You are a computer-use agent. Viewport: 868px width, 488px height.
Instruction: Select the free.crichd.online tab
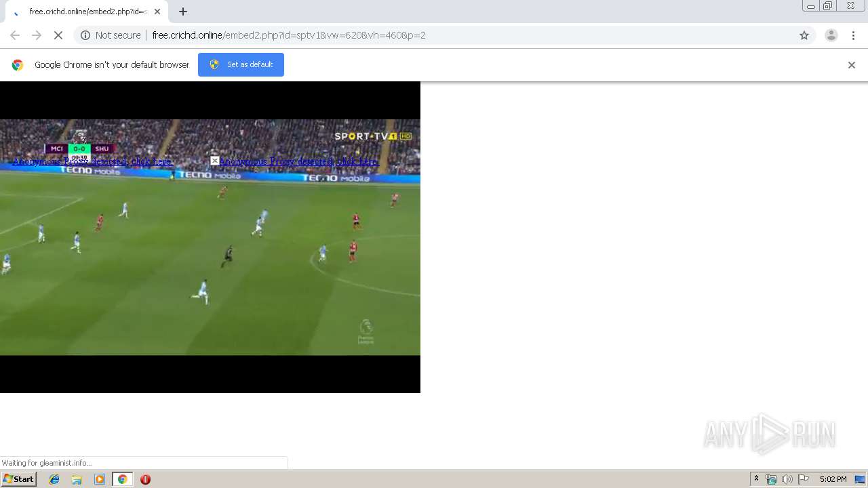[87, 12]
